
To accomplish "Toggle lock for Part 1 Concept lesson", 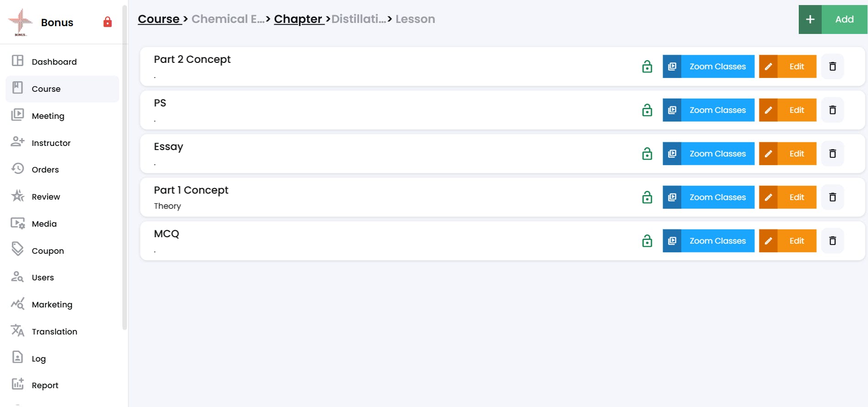I will click(x=647, y=197).
